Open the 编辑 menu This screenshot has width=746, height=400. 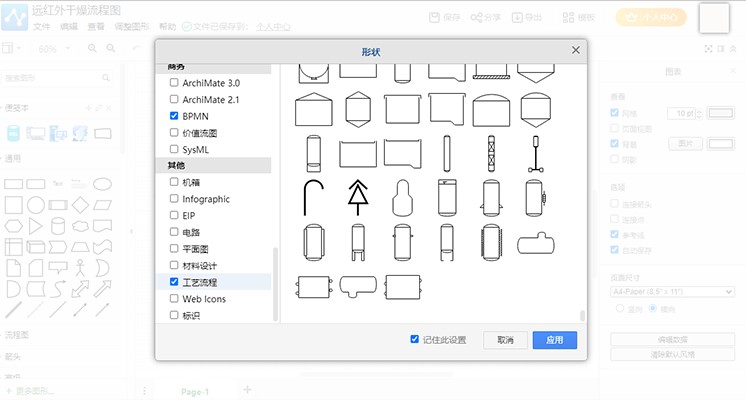[69, 27]
